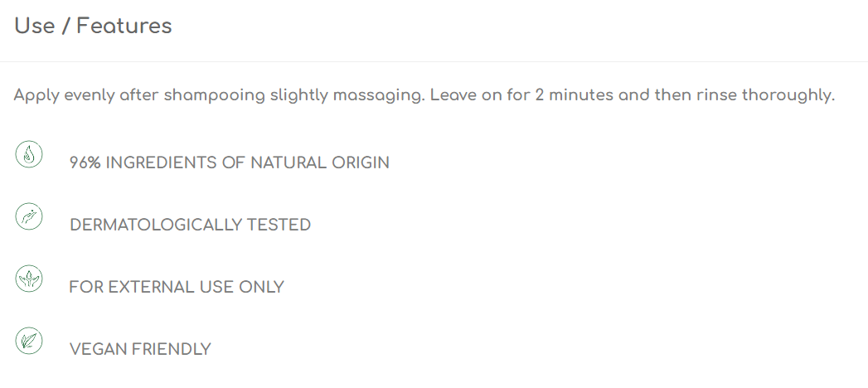This screenshot has height=388, width=868.
Task: Click the word Use in the heading
Action: tap(34, 26)
